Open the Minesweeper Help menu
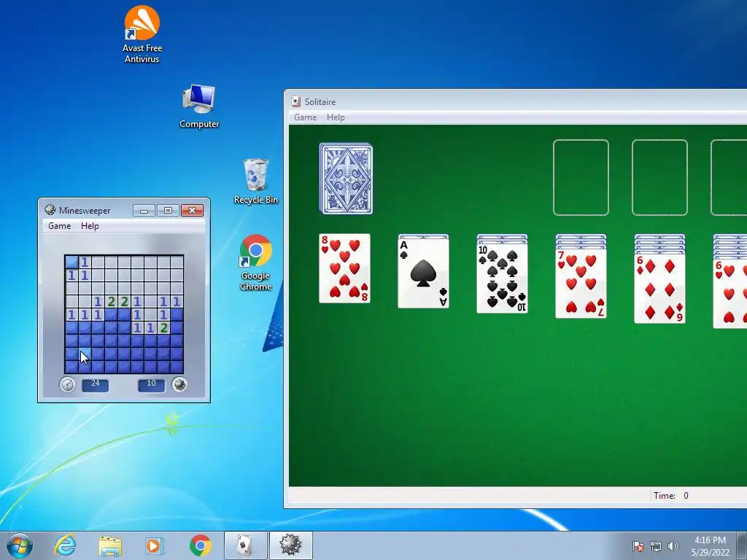Viewport: 747px width, 560px height. (90, 226)
